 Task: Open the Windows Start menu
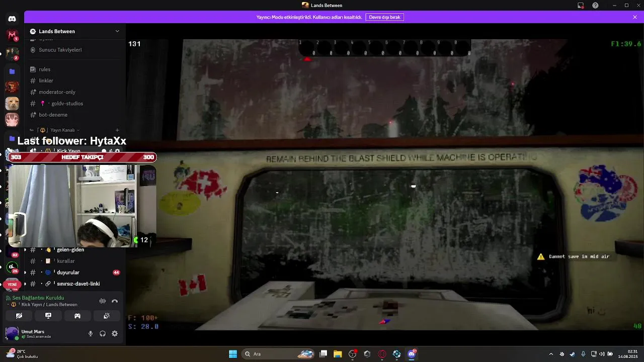tap(233, 354)
